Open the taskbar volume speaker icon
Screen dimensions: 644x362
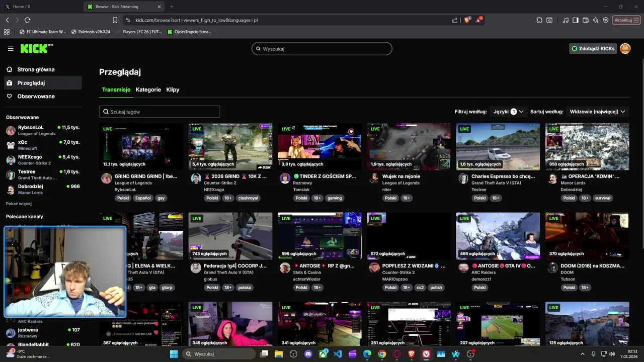click(612, 354)
